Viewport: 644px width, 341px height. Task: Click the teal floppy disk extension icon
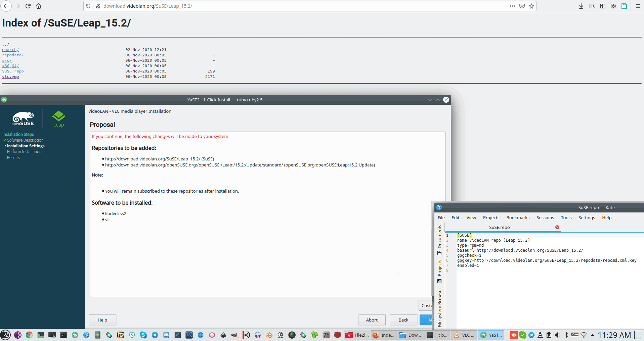pos(624,6)
